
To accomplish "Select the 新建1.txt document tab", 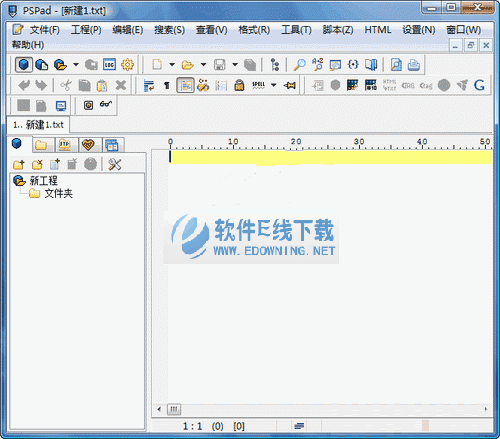I will click(x=38, y=125).
